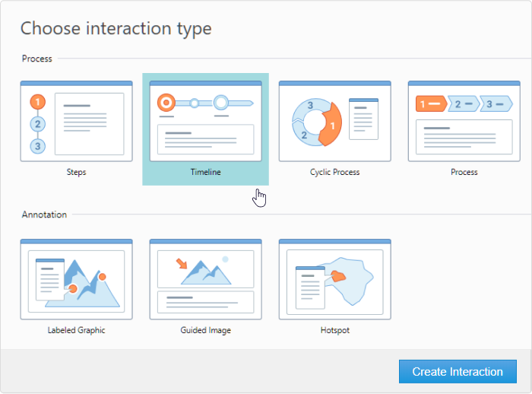
Task: Pick the Hotspot interaction thumbnail
Action: (335, 280)
